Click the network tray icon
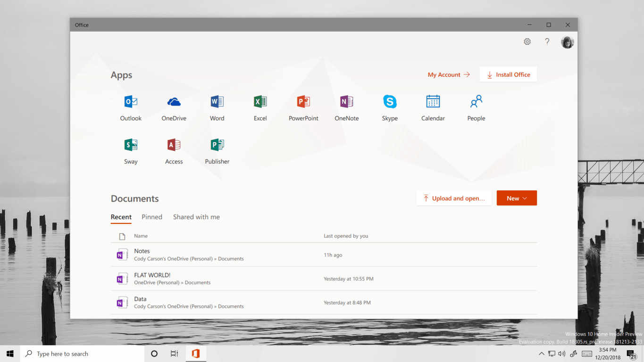644x362 pixels. 552,354
